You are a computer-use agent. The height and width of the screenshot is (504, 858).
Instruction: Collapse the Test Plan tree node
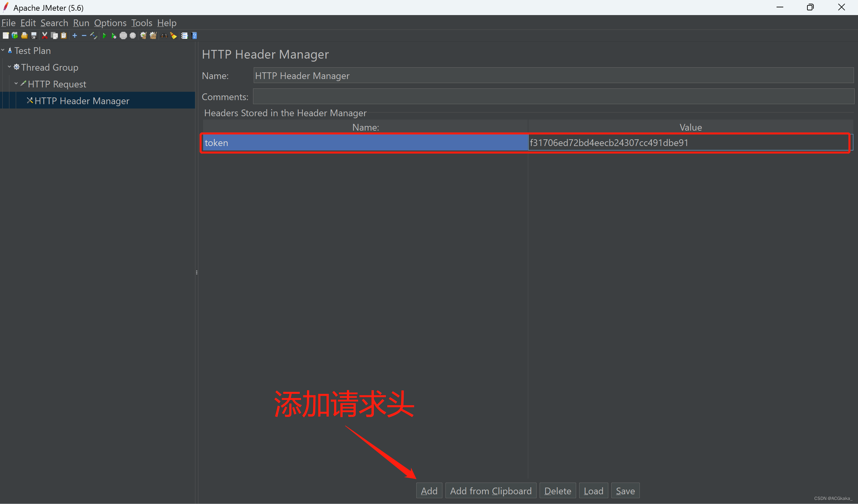click(x=3, y=50)
